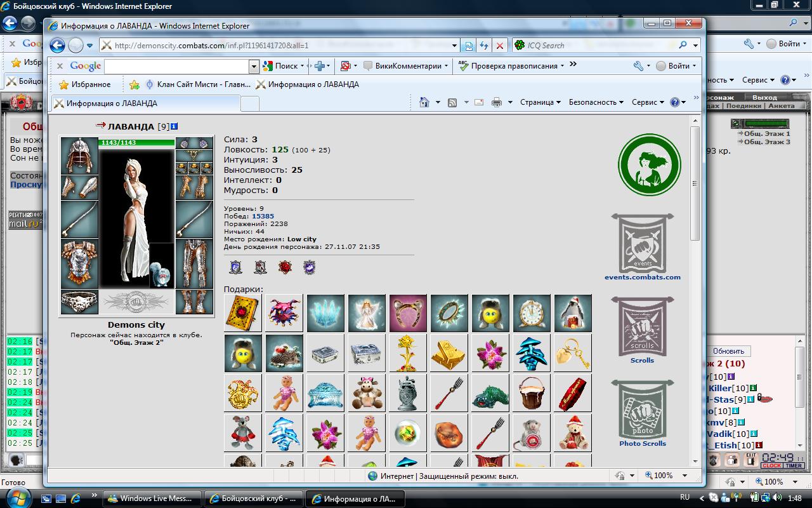Go back with the popup's Back button
812x508 pixels.
coord(57,45)
